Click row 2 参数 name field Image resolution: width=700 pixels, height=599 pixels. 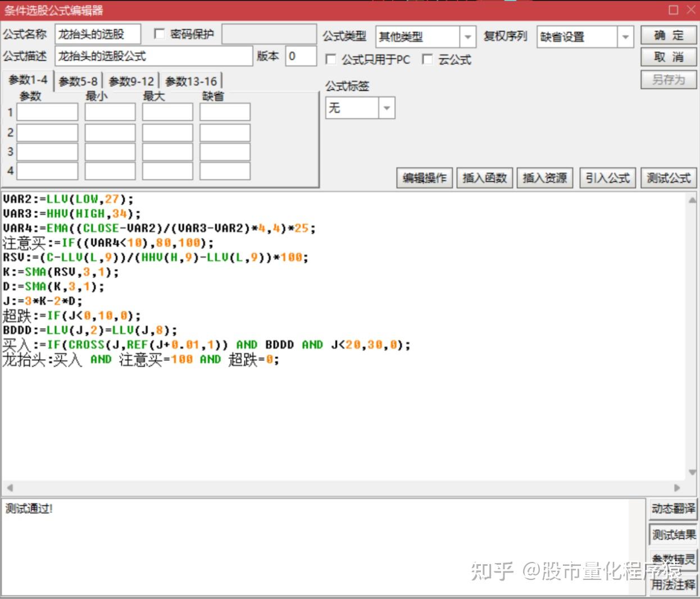[x=47, y=132]
